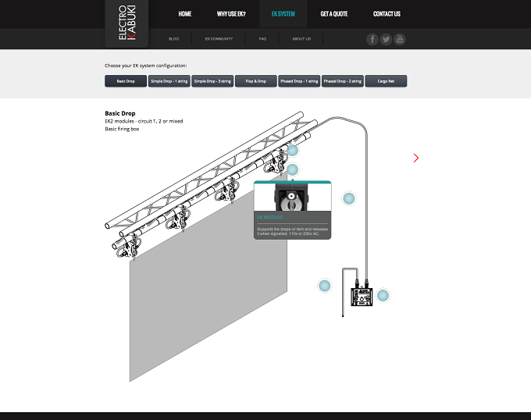Image resolution: width=531 pixels, height=420 pixels.
Task: Open the HOME menu item
Action: coord(185,14)
